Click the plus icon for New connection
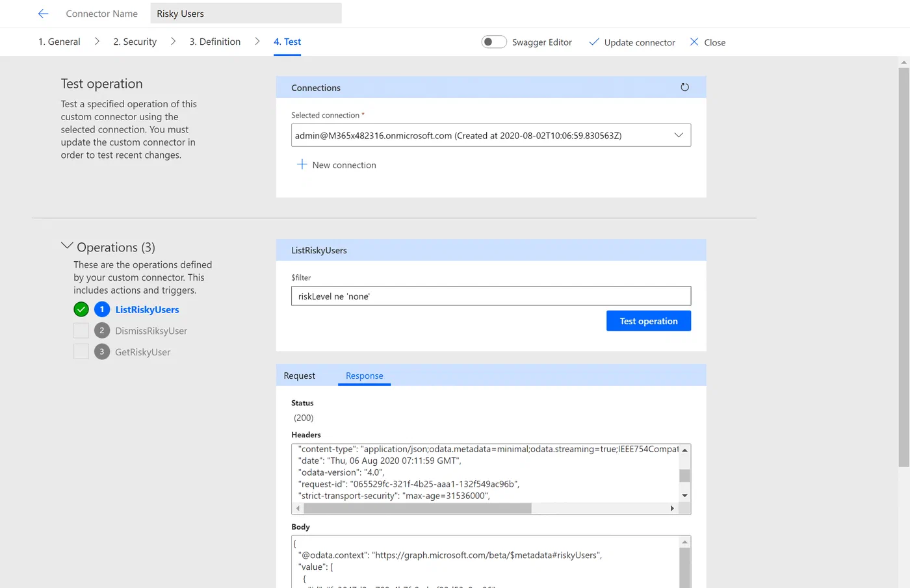Screen dimensions: 910x588 click(302, 164)
